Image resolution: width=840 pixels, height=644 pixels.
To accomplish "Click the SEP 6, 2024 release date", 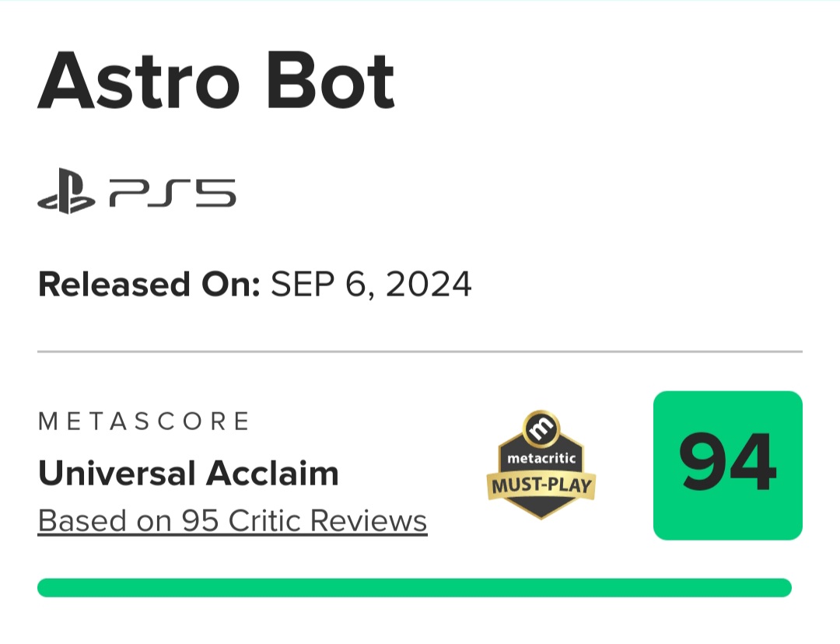I will [371, 285].
